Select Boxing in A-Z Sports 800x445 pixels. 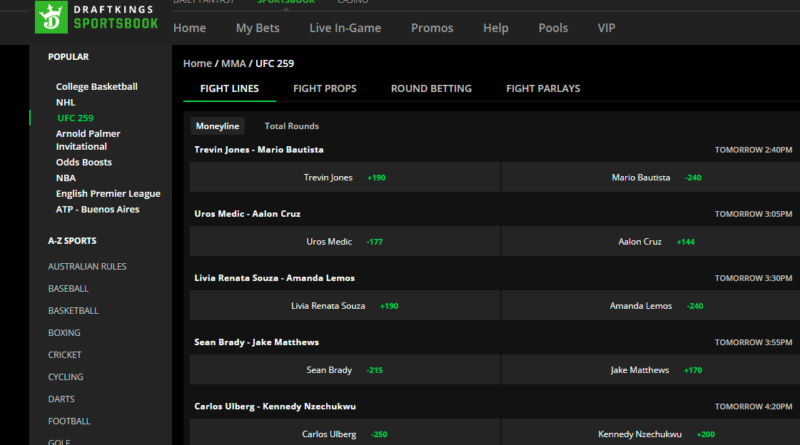[x=65, y=333]
